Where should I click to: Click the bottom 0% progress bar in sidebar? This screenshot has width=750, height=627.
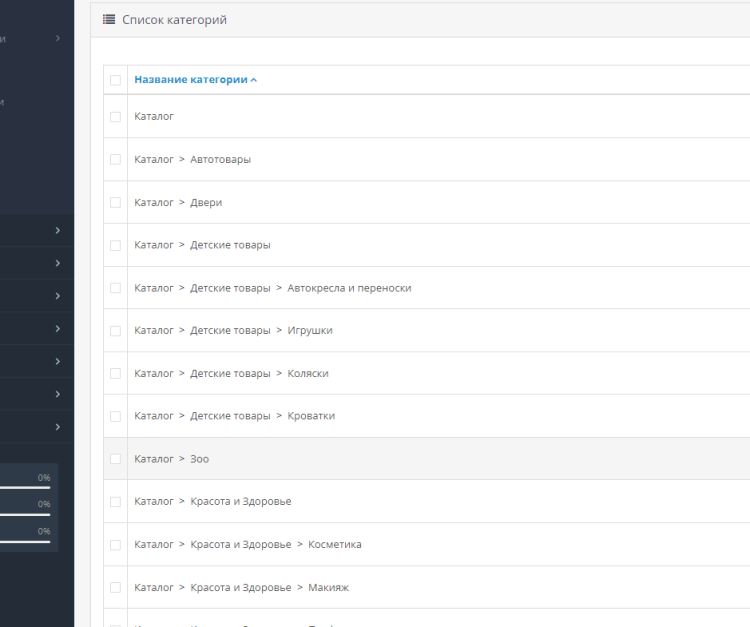pyautogui.click(x=25, y=541)
